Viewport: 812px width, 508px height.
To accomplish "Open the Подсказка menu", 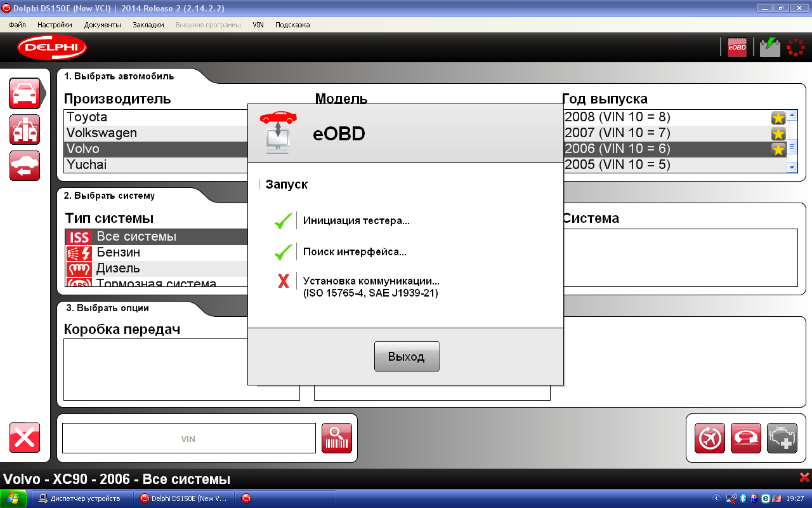I will (x=292, y=25).
